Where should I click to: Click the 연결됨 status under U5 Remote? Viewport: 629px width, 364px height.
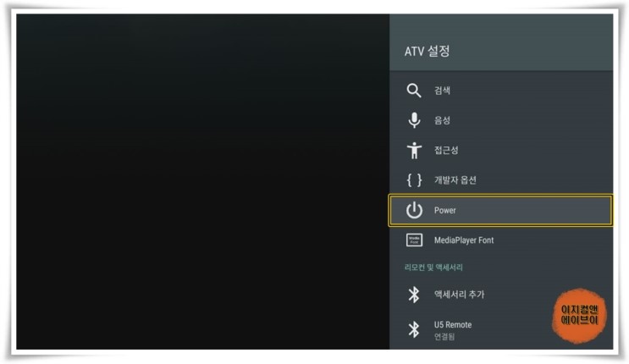point(444,337)
